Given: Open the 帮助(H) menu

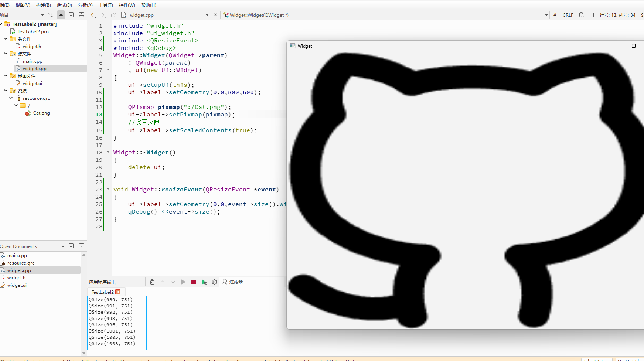Looking at the screenshot, I should click(x=149, y=5).
